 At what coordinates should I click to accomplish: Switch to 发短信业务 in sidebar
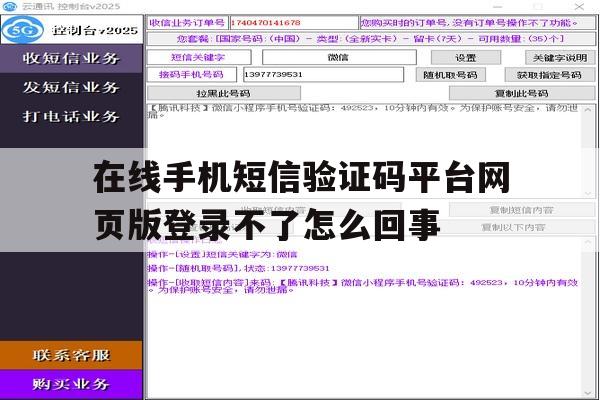(x=71, y=87)
